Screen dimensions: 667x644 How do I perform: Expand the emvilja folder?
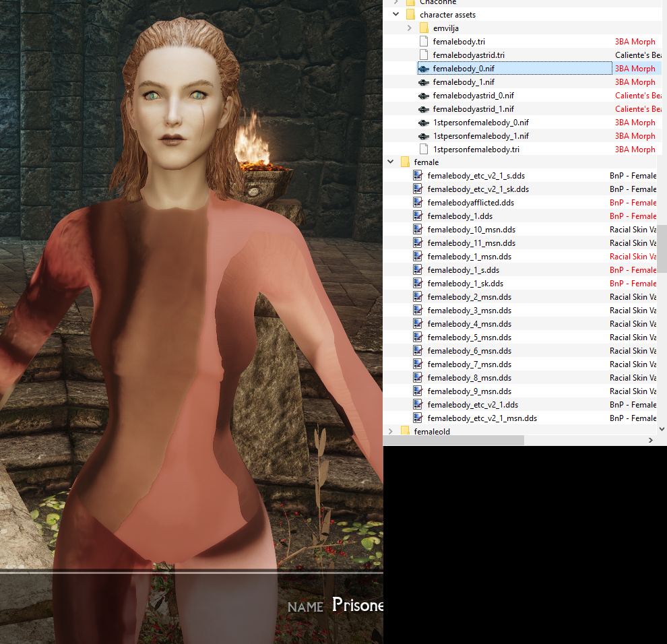tap(409, 28)
